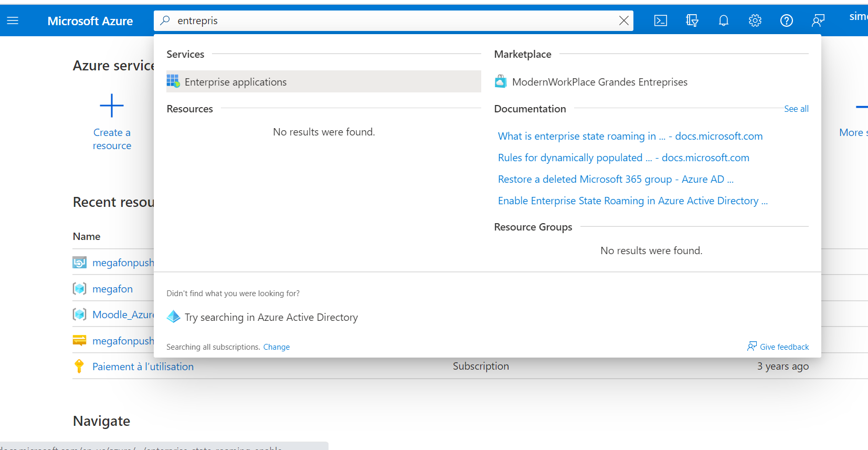Open the notifications bell
Image resolution: width=868 pixels, height=450 pixels.
pos(724,20)
